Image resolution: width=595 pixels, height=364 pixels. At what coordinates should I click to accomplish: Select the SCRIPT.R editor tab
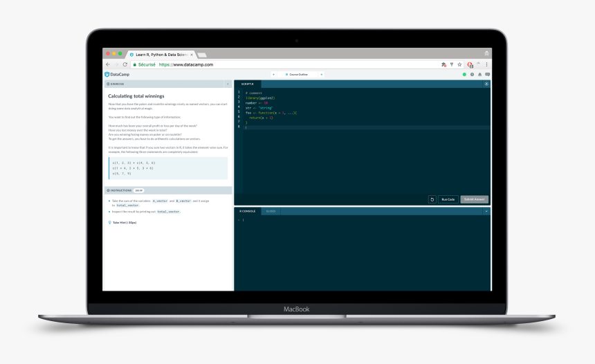pos(248,84)
